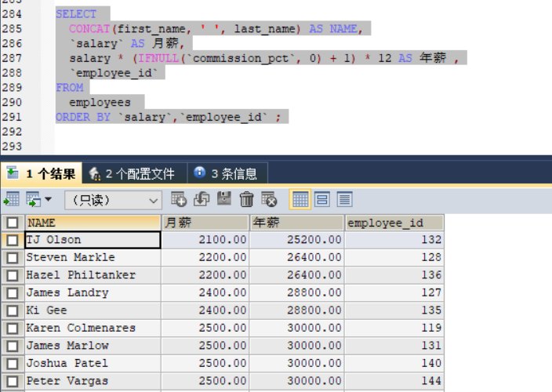Check the Peter Vargas row checkbox
The width and height of the screenshot is (552, 392).
point(13,381)
